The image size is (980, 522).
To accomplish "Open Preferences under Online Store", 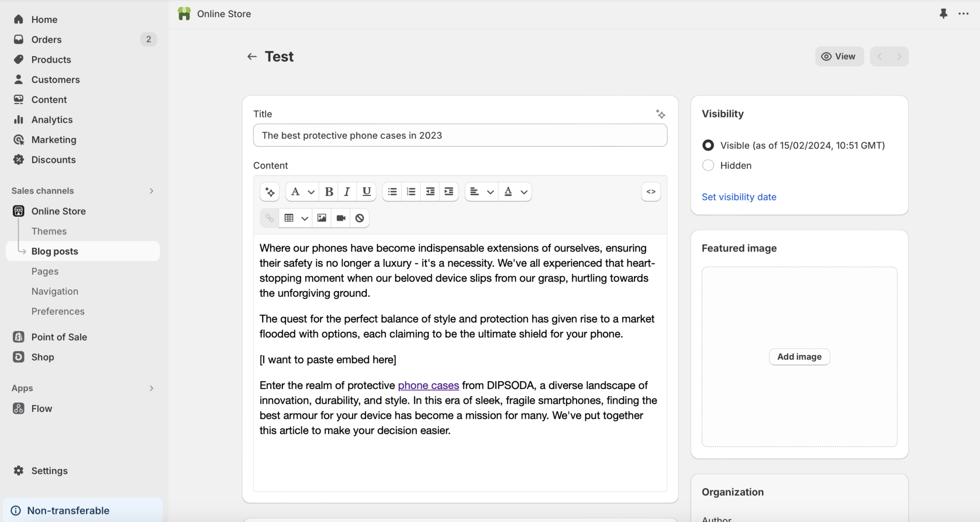I will coord(58,311).
